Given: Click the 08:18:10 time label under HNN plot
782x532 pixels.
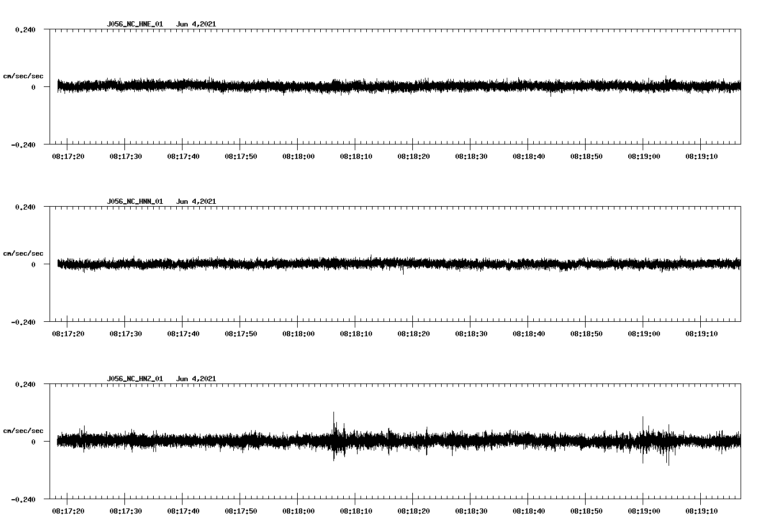Looking at the screenshot, I should click(356, 334).
